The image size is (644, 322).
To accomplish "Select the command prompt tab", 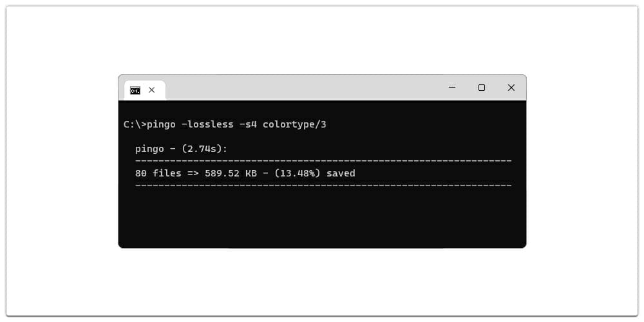I will click(x=144, y=90).
